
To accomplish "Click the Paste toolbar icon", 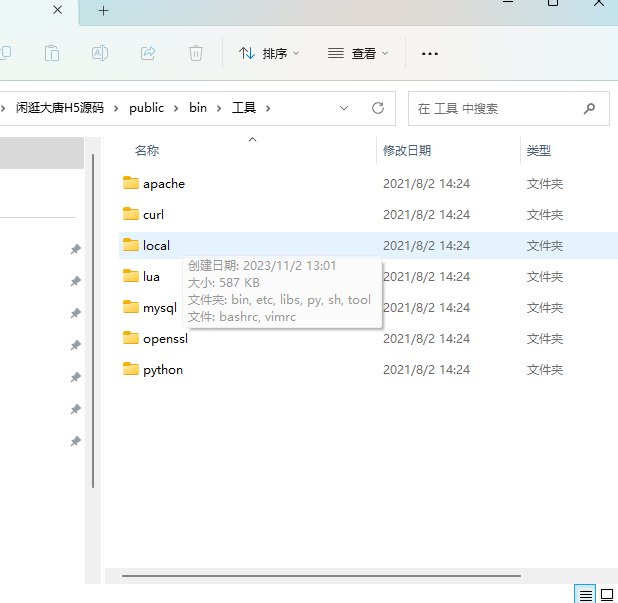I will click(52, 53).
